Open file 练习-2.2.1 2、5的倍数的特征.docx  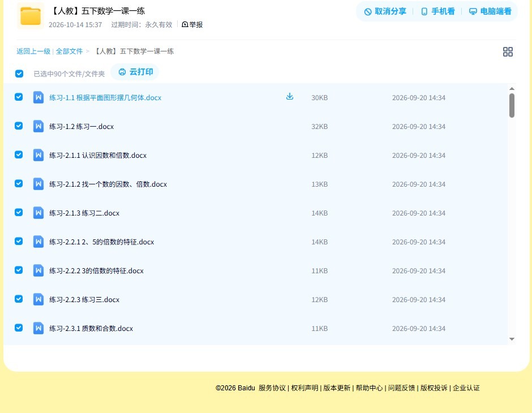(x=101, y=242)
